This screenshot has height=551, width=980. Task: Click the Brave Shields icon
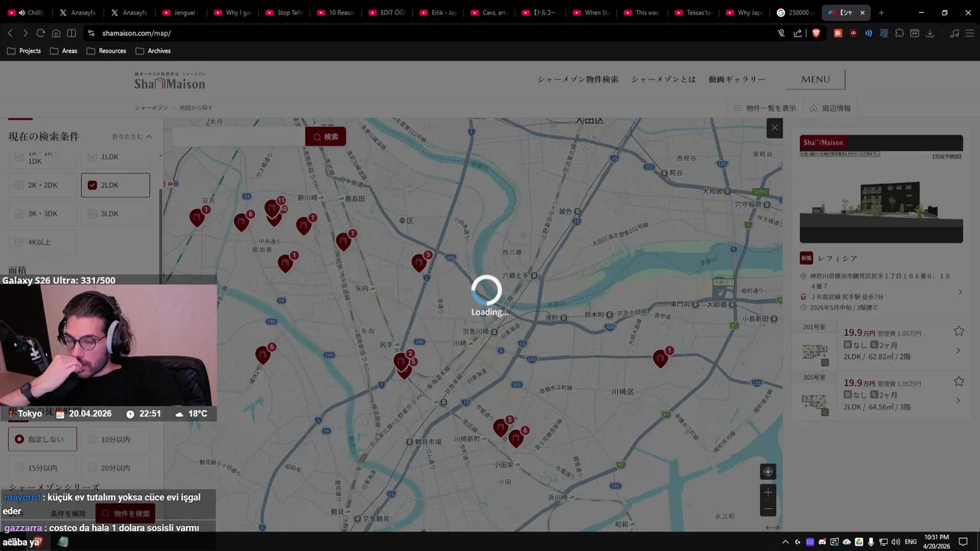[816, 33]
